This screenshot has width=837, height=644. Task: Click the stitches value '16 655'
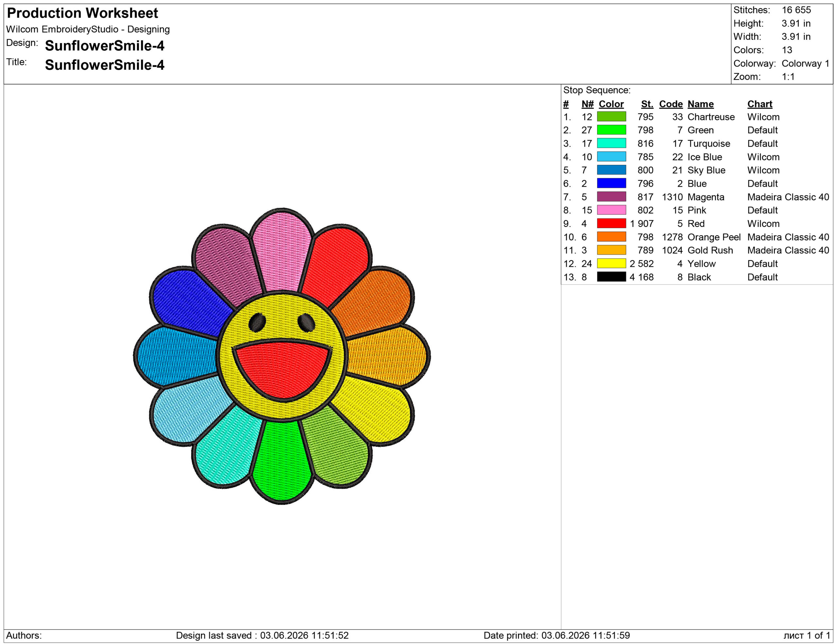pos(796,10)
